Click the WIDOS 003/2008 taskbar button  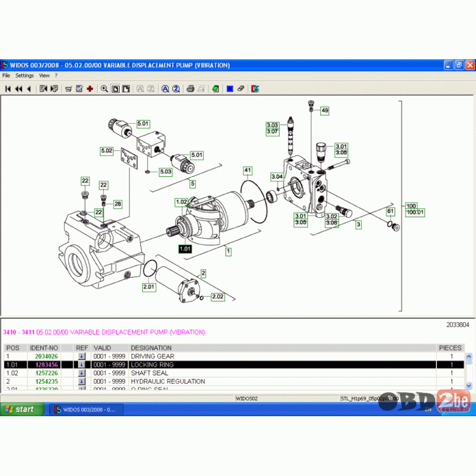[87, 409]
